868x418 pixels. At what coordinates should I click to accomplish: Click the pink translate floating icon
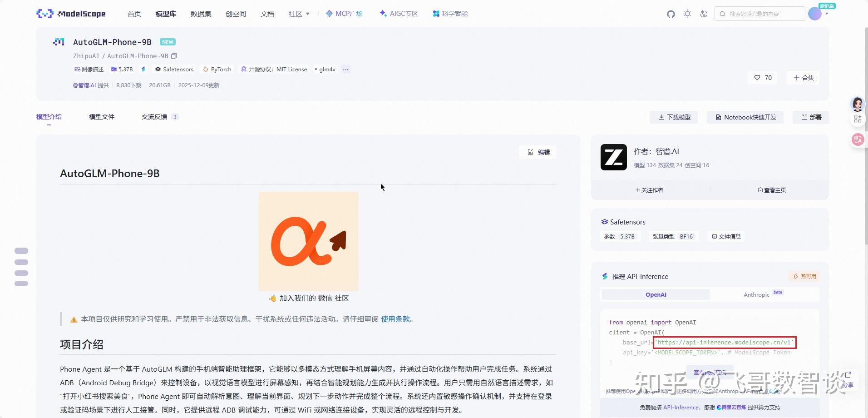pos(858,139)
